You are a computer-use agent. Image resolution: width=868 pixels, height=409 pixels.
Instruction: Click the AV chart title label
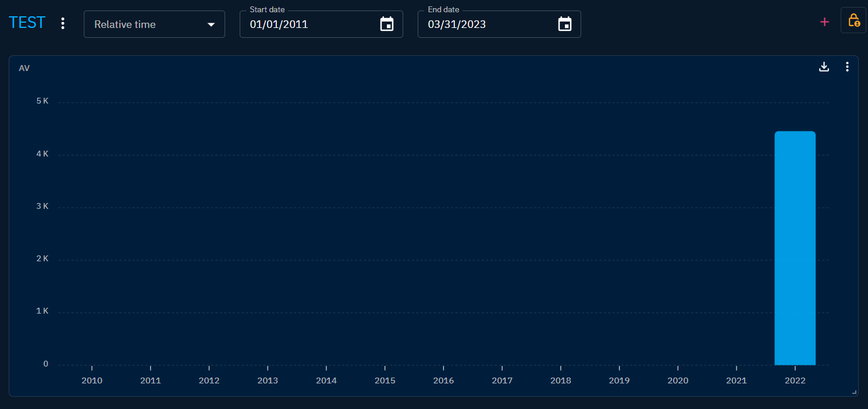click(24, 68)
